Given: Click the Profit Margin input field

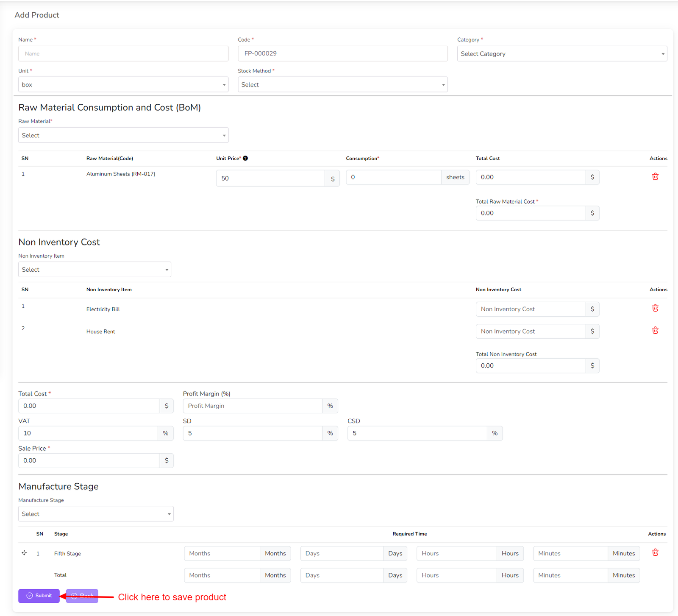Looking at the screenshot, I should click(x=253, y=406).
